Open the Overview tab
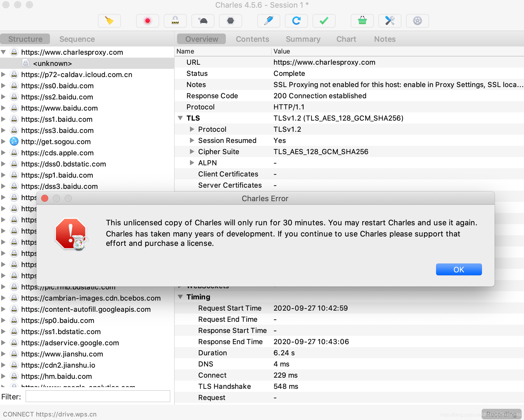This screenshot has width=524, height=420. tap(202, 39)
